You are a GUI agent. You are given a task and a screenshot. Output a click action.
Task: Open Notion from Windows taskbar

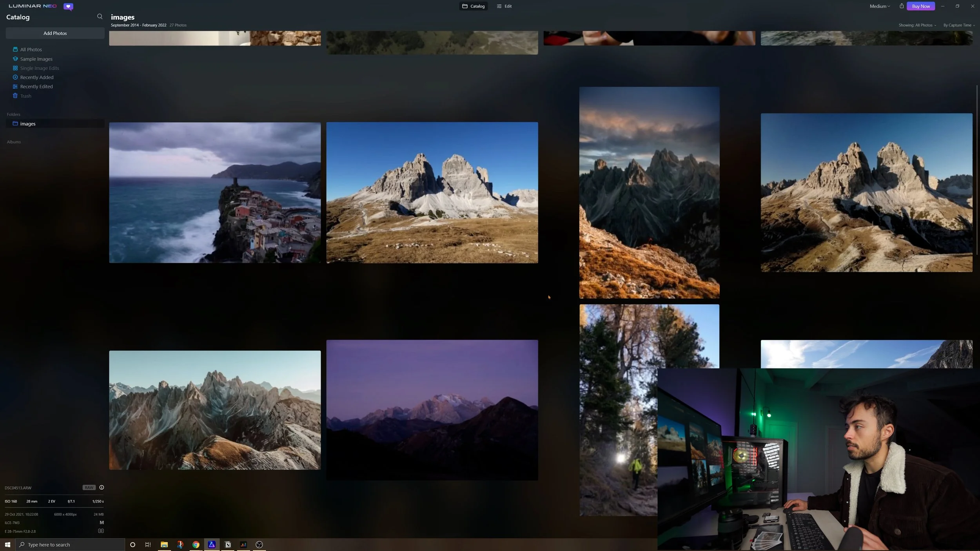coord(228,544)
